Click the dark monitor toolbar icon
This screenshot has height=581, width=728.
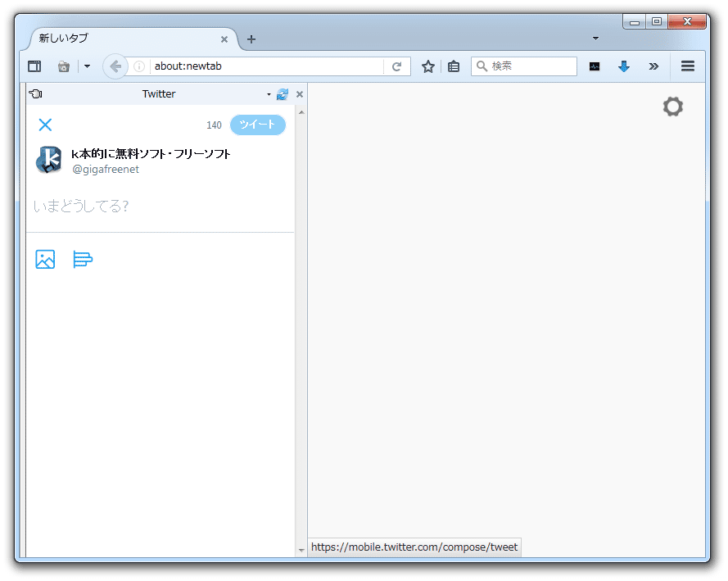pyautogui.click(x=595, y=66)
